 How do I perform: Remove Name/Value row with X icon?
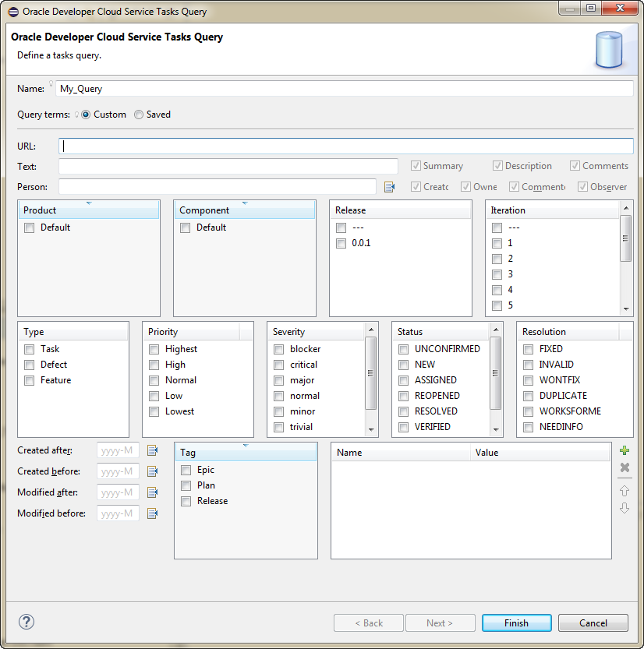[x=625, y=467]
